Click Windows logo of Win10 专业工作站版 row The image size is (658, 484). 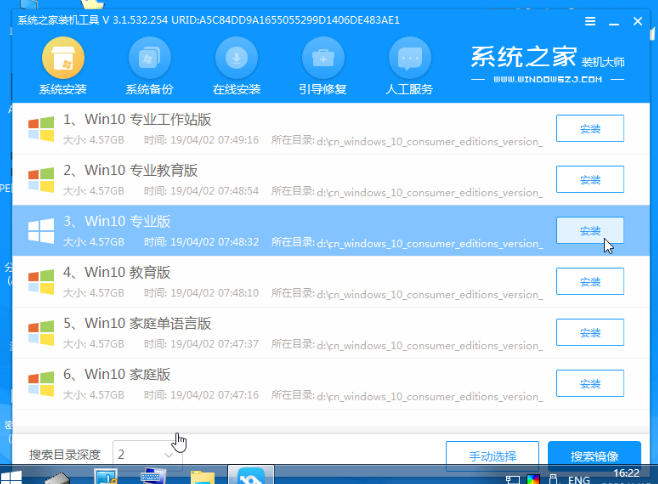[x=41, y=129]
